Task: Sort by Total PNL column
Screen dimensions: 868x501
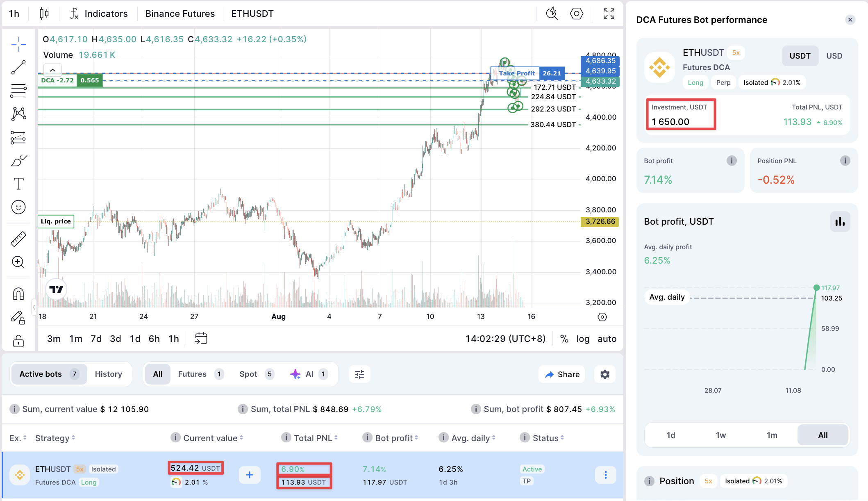Action: click(x=313, y=438)
